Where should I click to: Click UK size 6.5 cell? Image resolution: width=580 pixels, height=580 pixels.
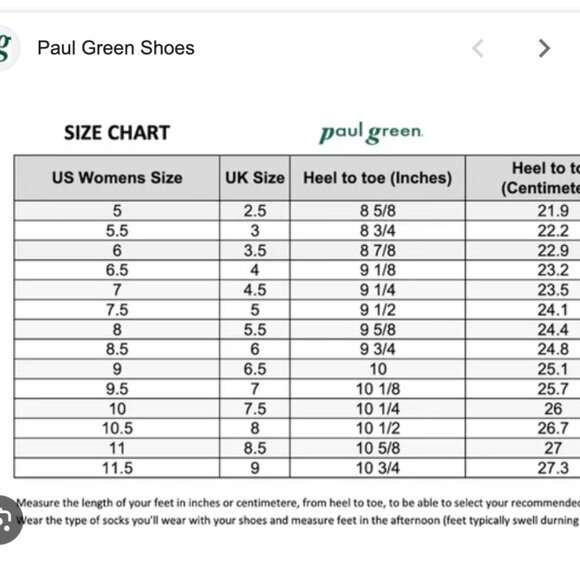coord(255,369)
